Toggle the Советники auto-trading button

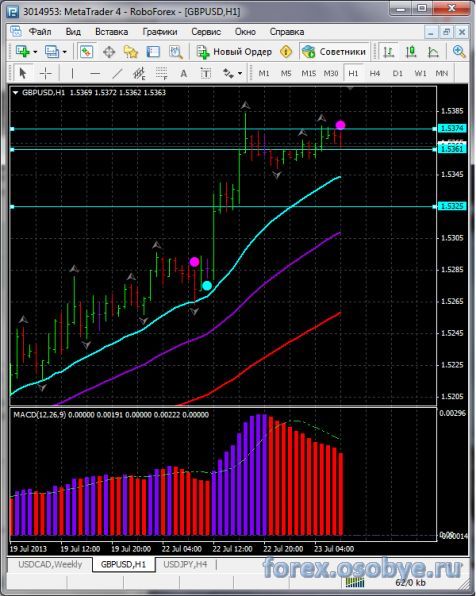pos(335,51)
